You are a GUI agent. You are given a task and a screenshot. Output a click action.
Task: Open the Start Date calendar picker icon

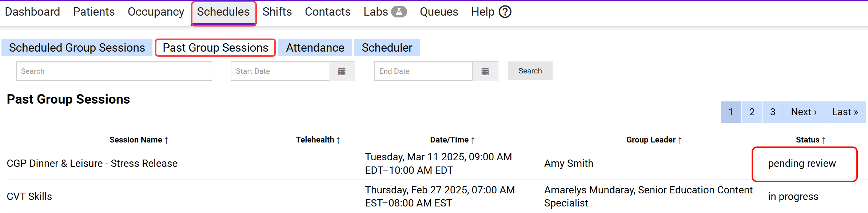click(x=342, y=71)
